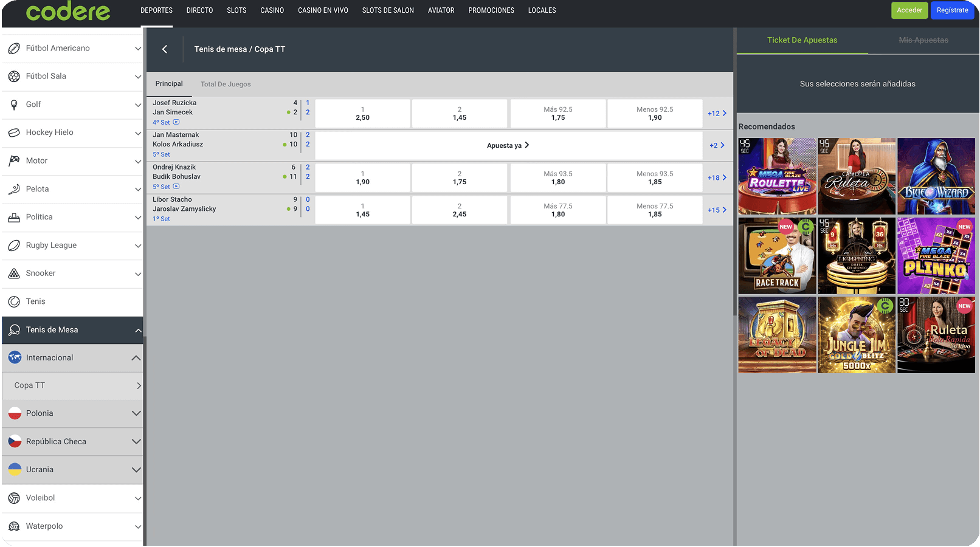Open the AVIATOR menu item
The height and width of the screenshot is (547, 980).
click(x=441, y=10)
